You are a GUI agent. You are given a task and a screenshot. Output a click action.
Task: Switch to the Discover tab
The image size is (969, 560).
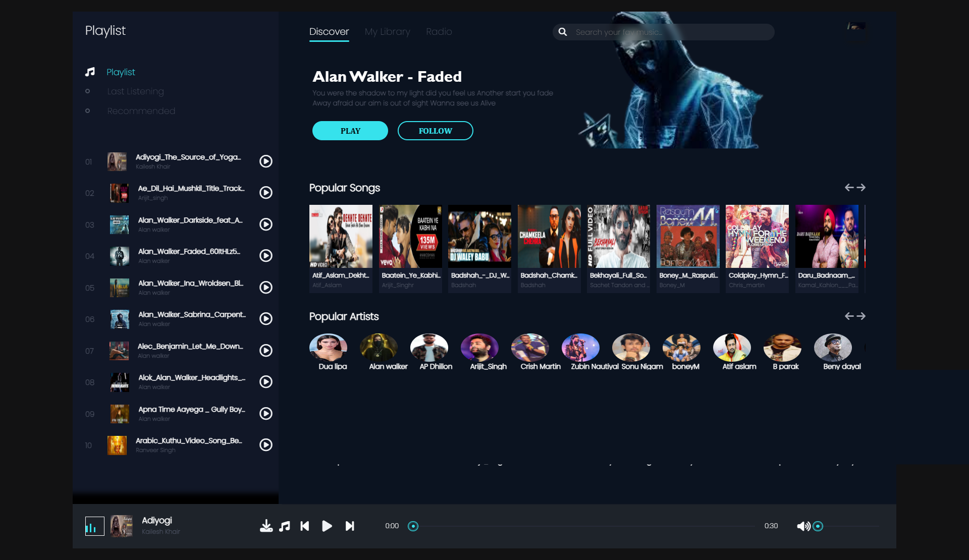click(329, 31)
